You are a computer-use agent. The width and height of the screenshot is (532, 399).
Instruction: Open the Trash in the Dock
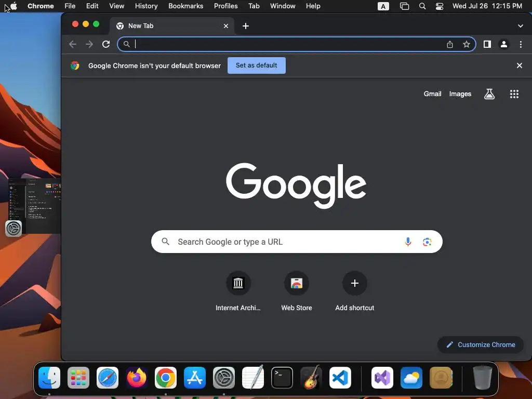pyautogui.click(x=483, y=378)
